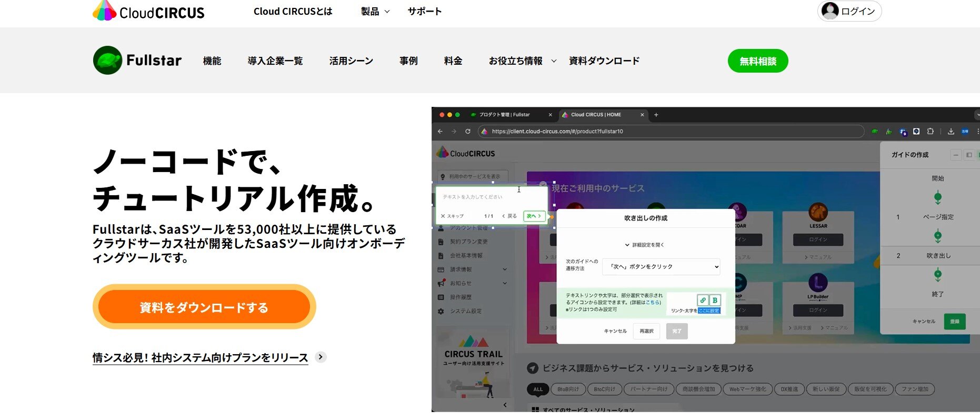The image size is (980, 420).
Task: Click the new tab plus icon in the demo
Action: [x=656, y=115]
